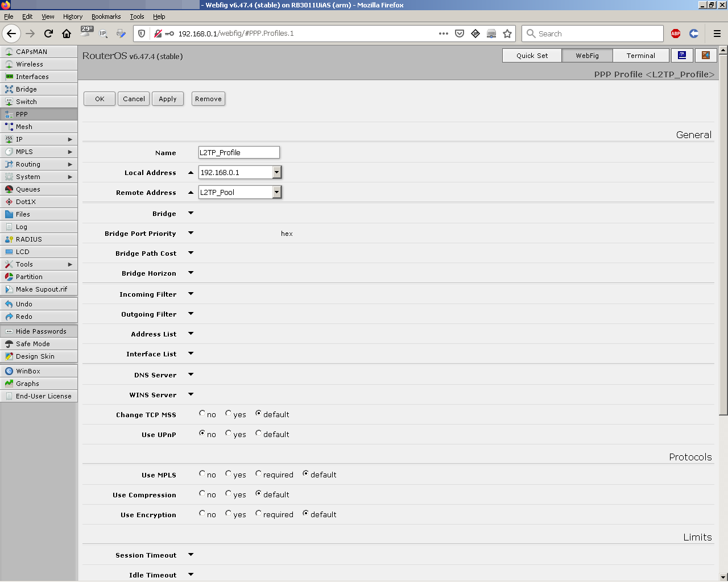728x582 pixels.
Task: Click the Name input field
Action: [x=239, y=152]
